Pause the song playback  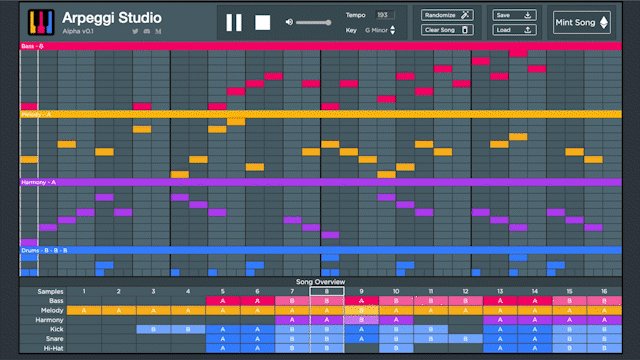pos(234,22)
